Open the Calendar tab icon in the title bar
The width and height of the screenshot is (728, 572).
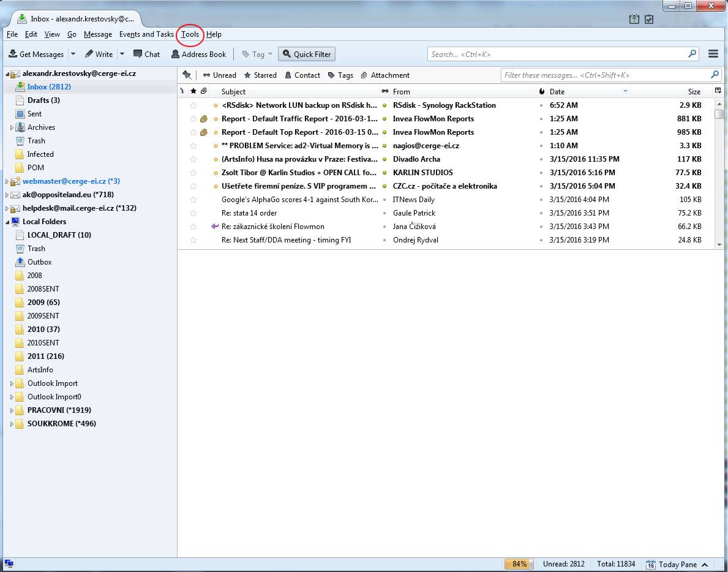[x=634, y=20]
